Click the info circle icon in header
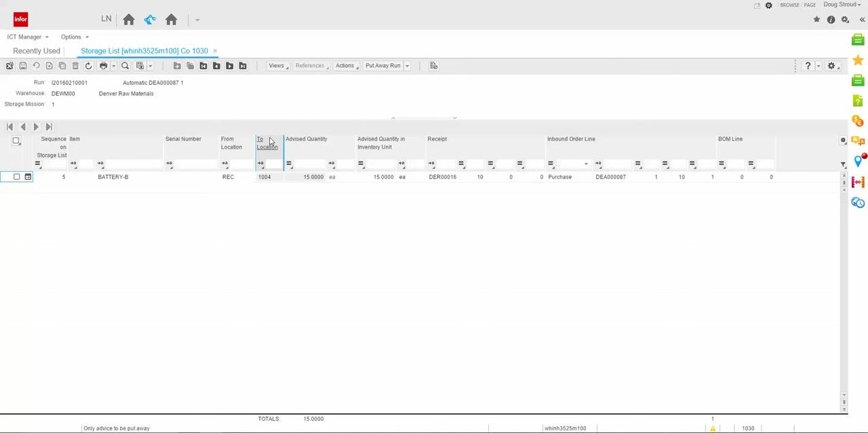868x433 pixels. click(x=831, y=20)
